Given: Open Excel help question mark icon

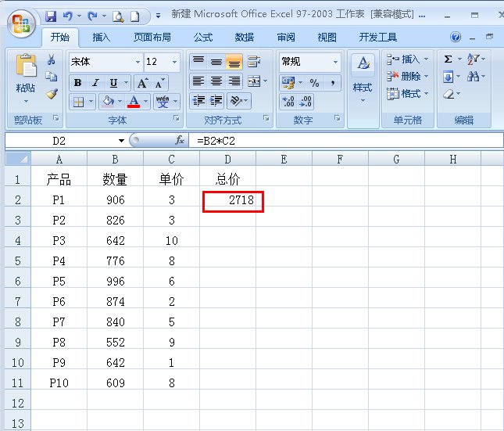Looking at the screenshot, I should (x=456, y=37).
